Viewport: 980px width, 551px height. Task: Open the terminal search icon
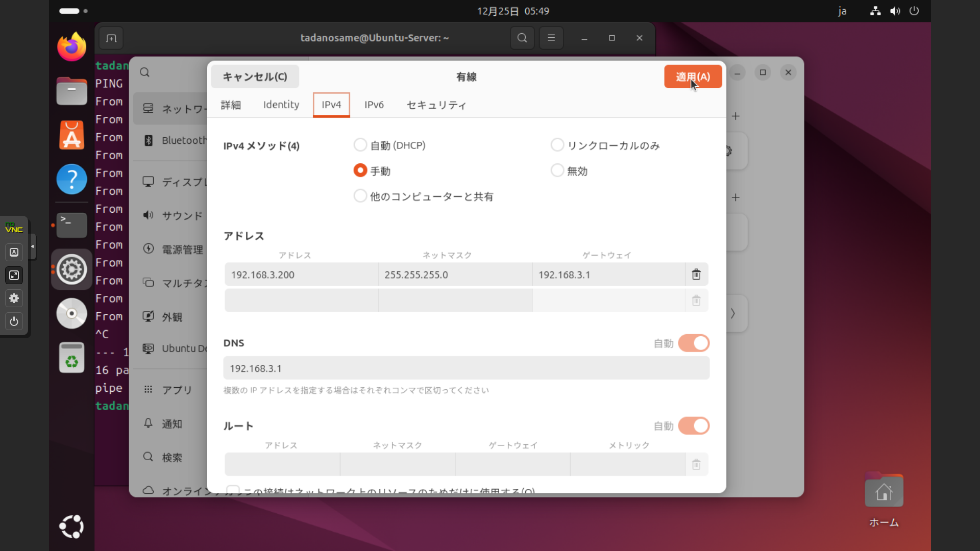coord(522,38)
